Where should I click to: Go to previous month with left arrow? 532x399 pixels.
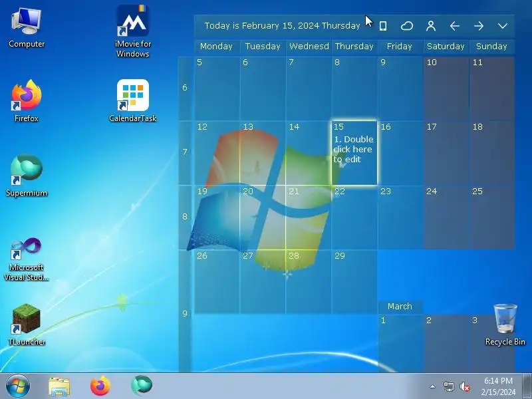(455, 26)
